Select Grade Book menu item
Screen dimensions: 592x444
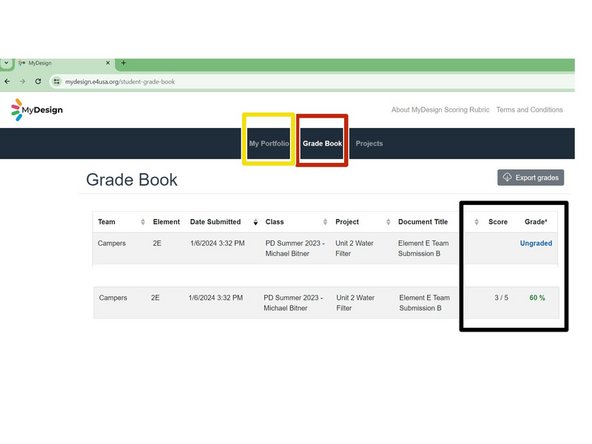[322, 143]
